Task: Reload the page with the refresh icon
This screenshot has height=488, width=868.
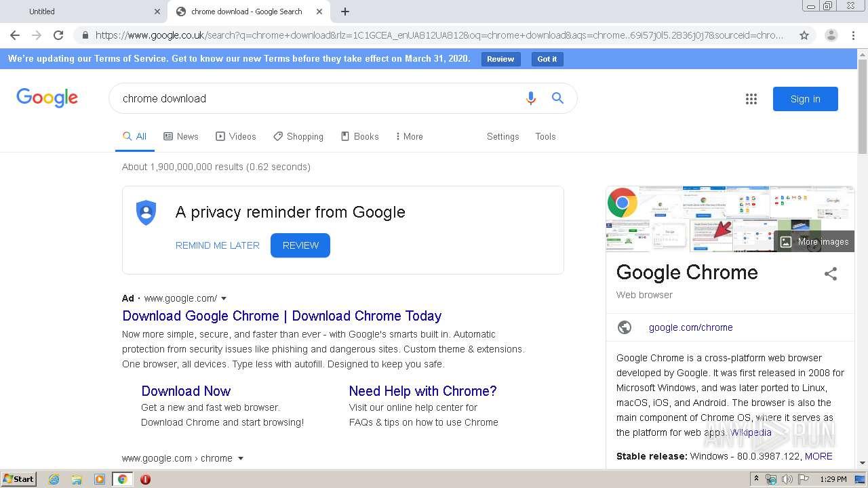Action: pyautogui.click(x=58, y=35)
